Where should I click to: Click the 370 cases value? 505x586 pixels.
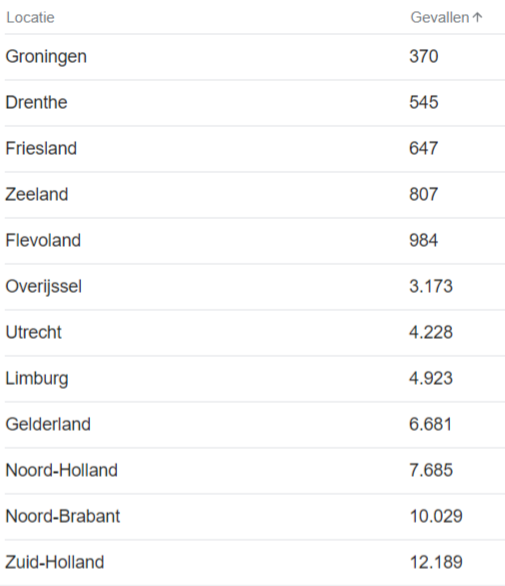click(x=424, y=56)
